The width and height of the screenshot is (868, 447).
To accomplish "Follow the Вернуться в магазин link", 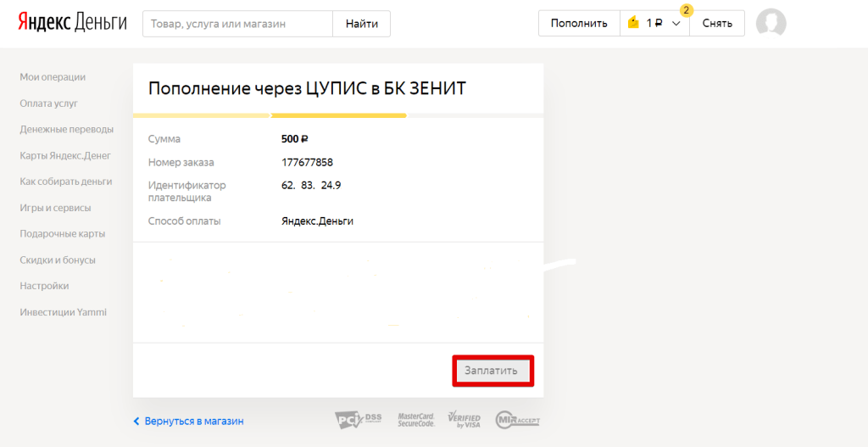I will point(194,421).
